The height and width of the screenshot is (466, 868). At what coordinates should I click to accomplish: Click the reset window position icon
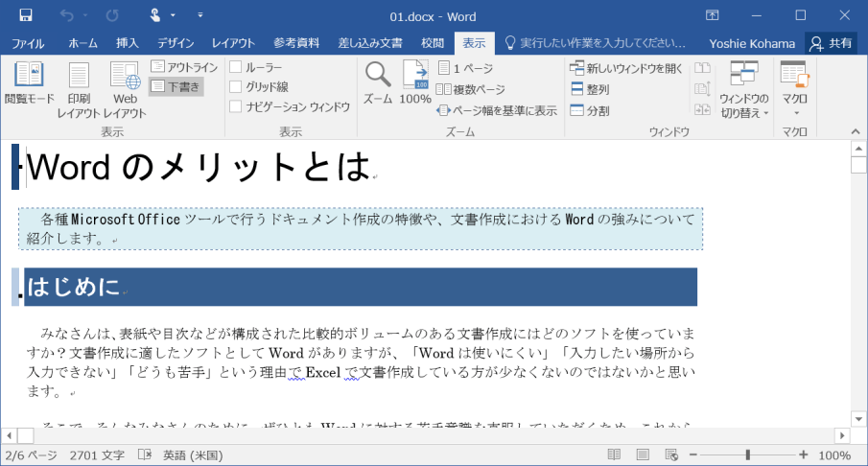(x=702, y=109)
